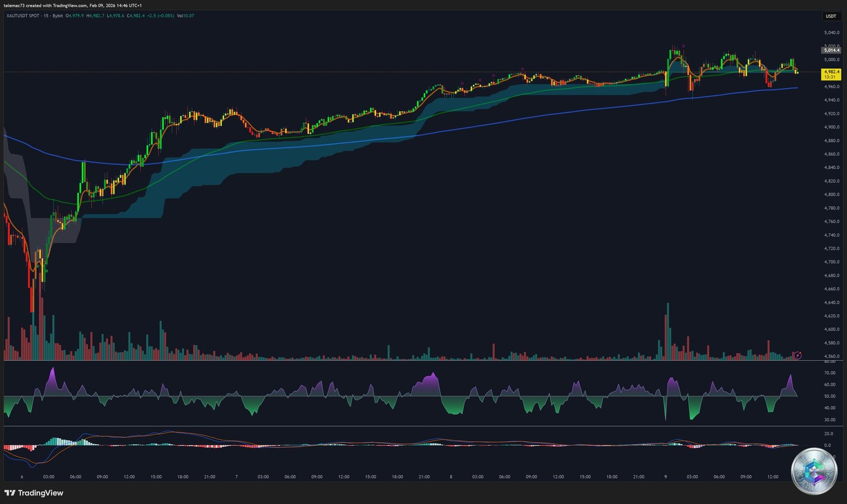Click the purple lightning bolt event icon

click(x=797, y=355)
